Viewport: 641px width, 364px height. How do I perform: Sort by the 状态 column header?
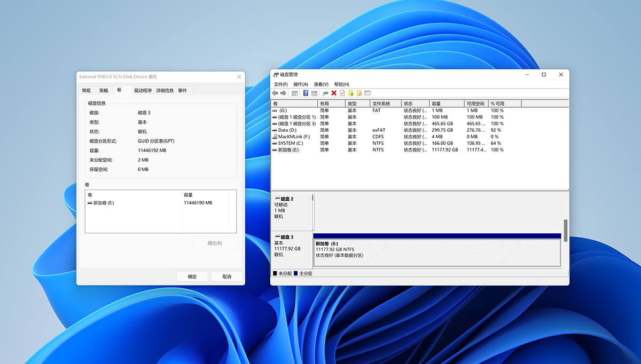point(416,104)
